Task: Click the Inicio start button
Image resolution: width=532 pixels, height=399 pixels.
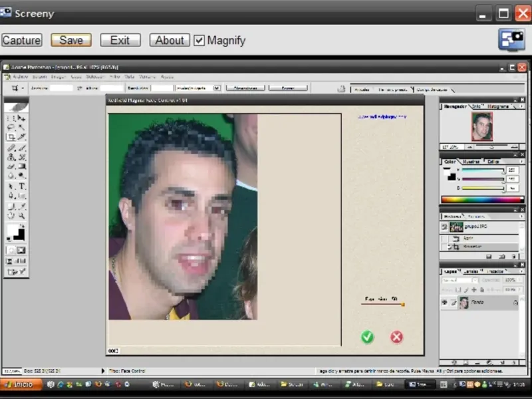Action: coord(20,384)
